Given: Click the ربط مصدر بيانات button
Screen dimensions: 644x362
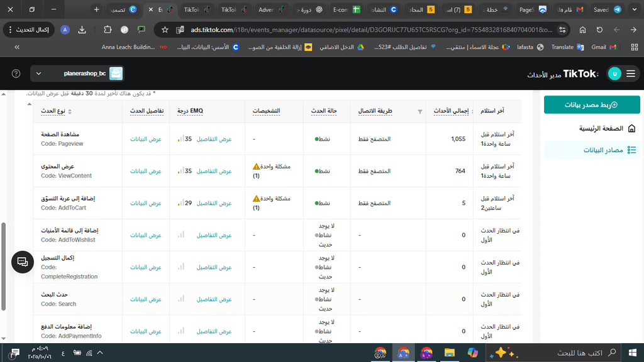Looking at the screenshot, I should click(592, 105).
